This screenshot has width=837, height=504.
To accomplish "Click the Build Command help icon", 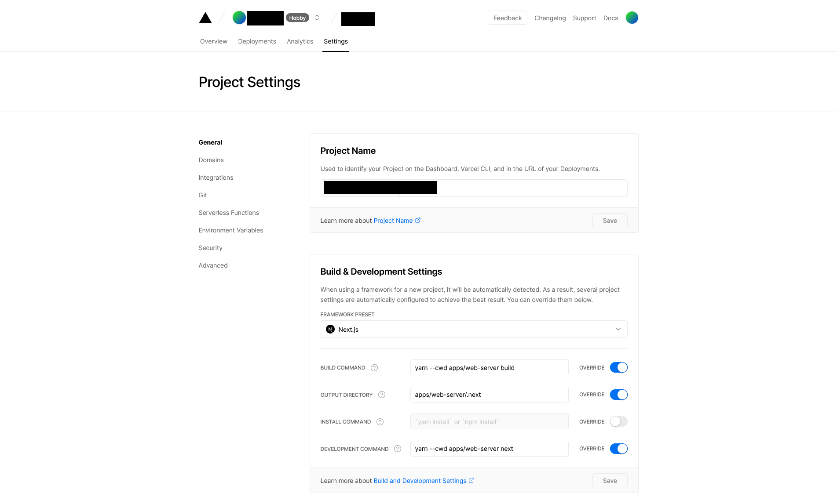I will (x=374, y=368).
